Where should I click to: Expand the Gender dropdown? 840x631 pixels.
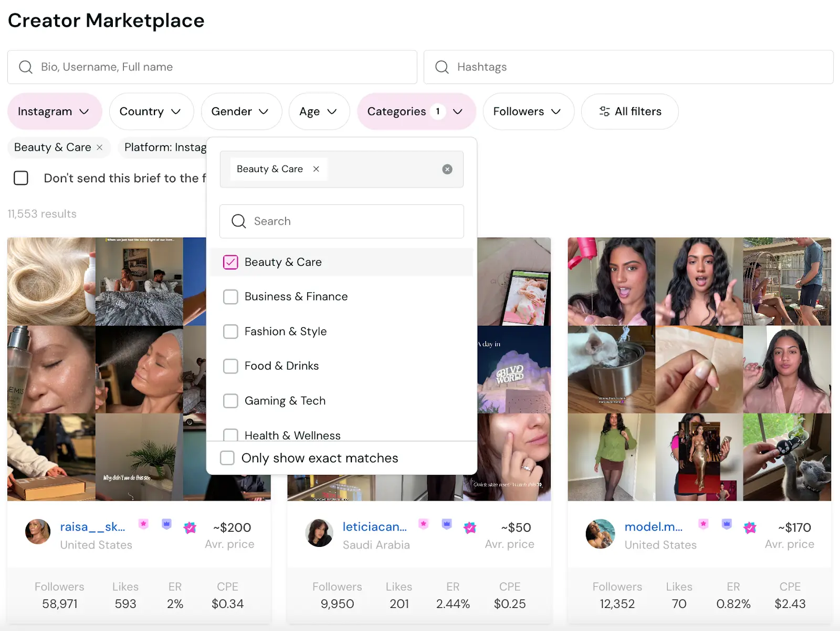(241, 111)
